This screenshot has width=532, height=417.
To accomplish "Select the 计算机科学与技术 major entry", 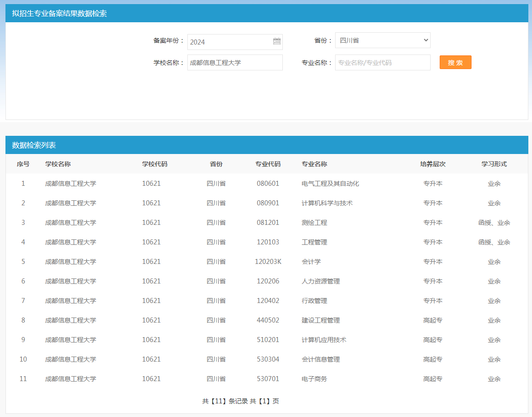I will [327, 203].
